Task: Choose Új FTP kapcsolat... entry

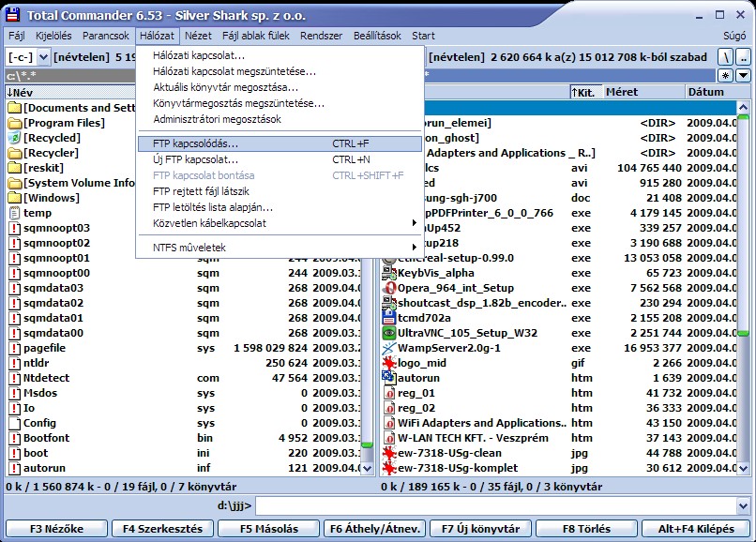Action: pyautogui.click(x=280, y=159)
